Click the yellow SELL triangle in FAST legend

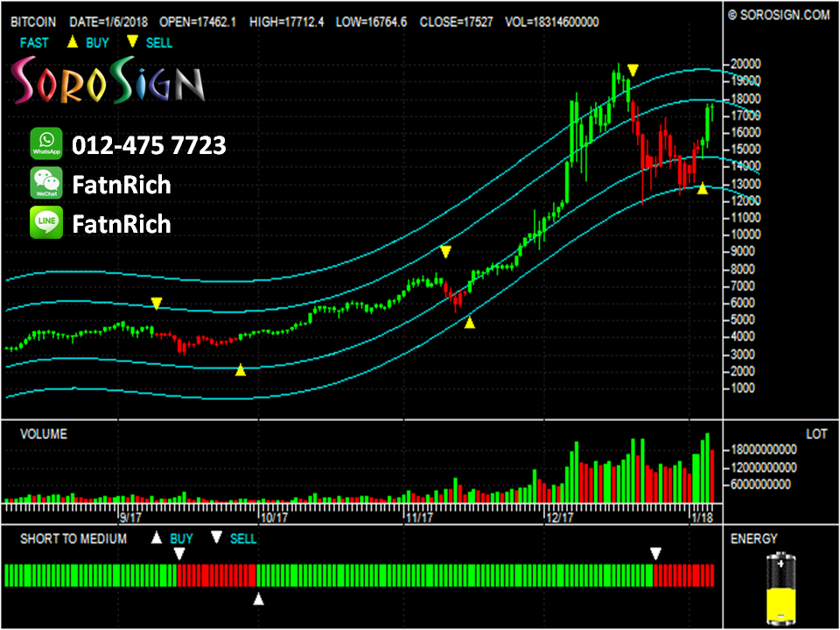[132, 41]
